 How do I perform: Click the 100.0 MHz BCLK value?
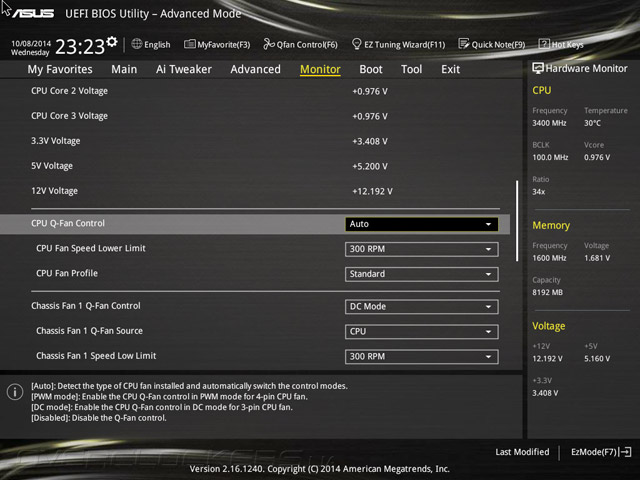[550, 157]
